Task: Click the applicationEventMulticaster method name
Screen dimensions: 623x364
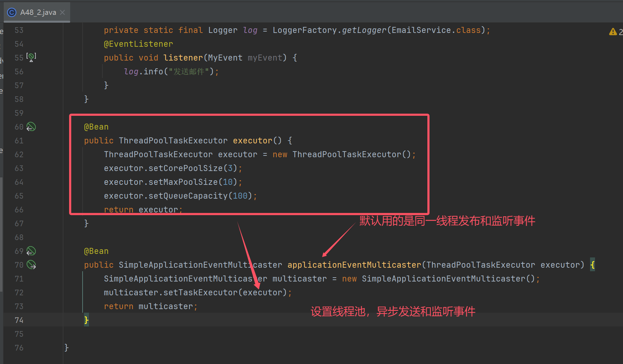Action: [x=354, y=265]
